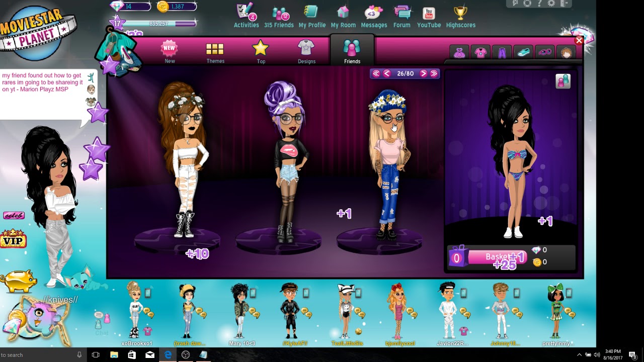Open the 315 Friends list
The width and height of the screenshot is (644, 362).
coord(279,16)
